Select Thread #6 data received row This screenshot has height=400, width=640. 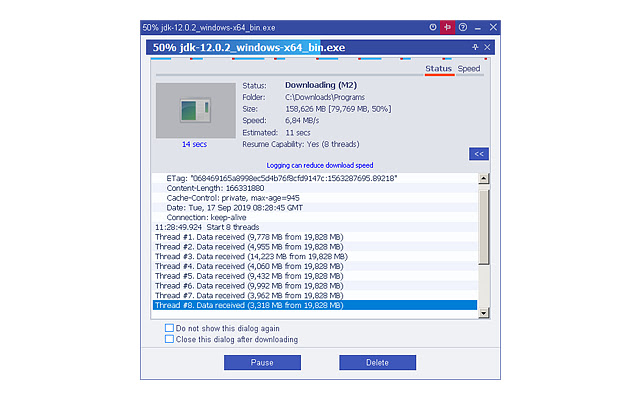coord(315,286)
